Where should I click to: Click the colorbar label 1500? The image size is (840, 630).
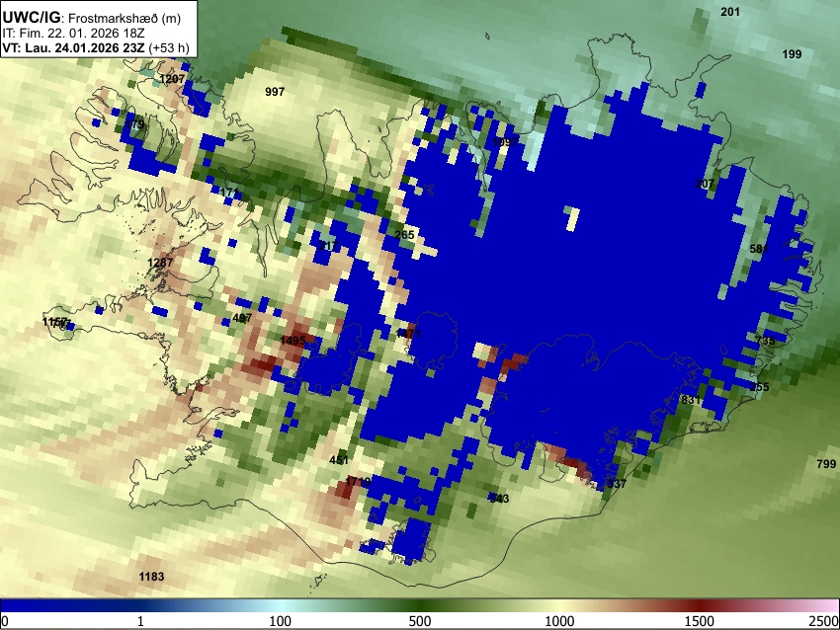pos(700,621)
